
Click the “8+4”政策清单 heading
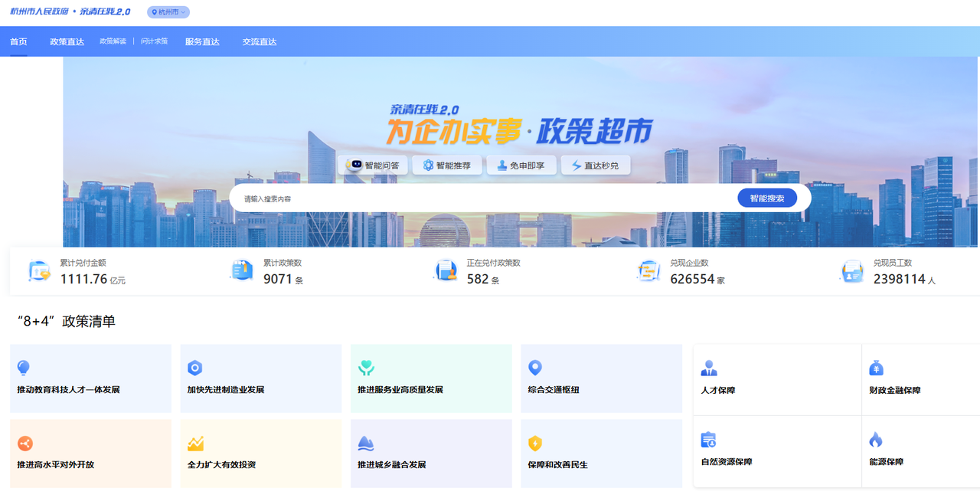[x=67, y=321]
